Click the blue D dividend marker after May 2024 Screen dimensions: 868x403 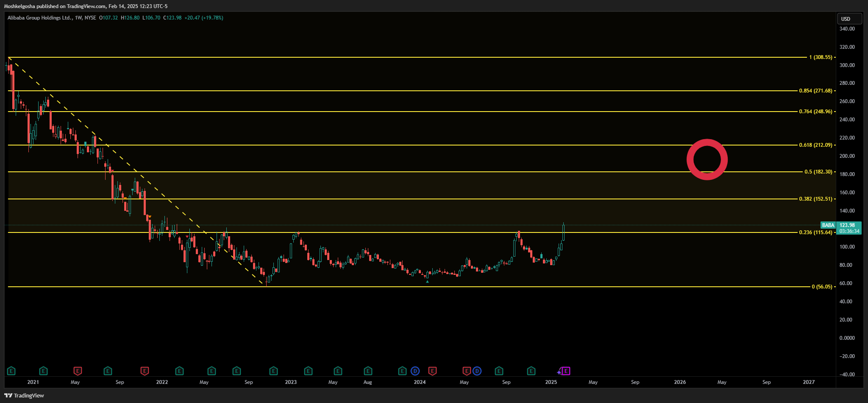477,371
